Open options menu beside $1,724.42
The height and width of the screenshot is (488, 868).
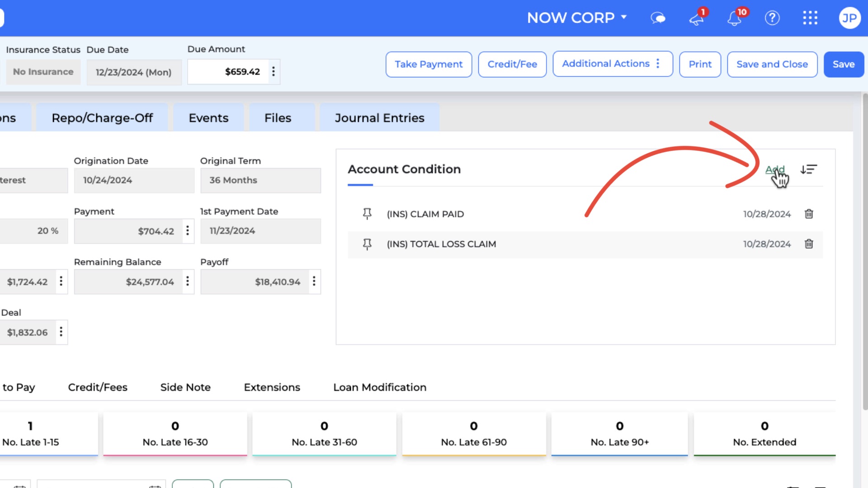(61, 282)
